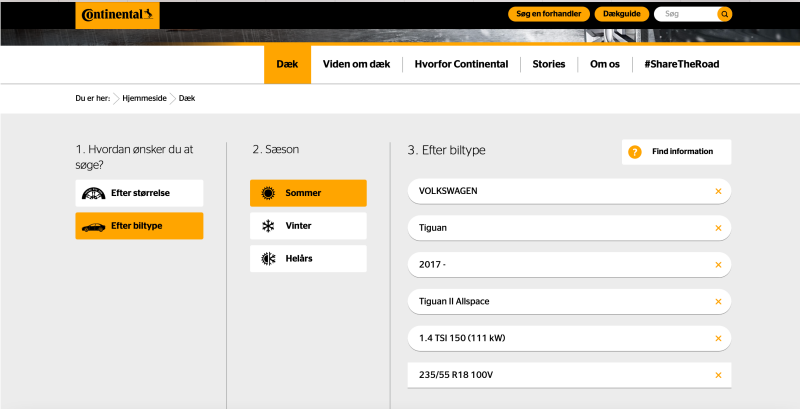Click the search magnifier icon
Viewport: 800px width, 409px height.
pos(724,14)
